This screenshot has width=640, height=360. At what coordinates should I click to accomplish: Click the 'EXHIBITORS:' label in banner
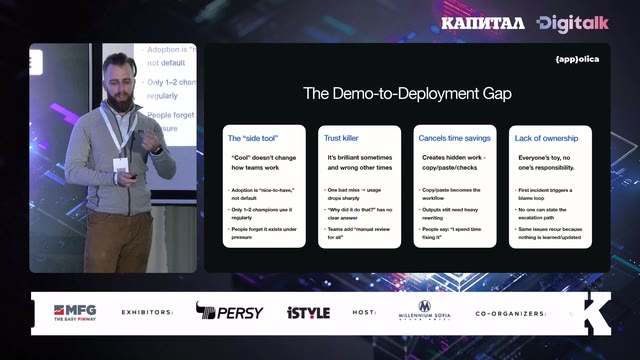pos(147,312)
